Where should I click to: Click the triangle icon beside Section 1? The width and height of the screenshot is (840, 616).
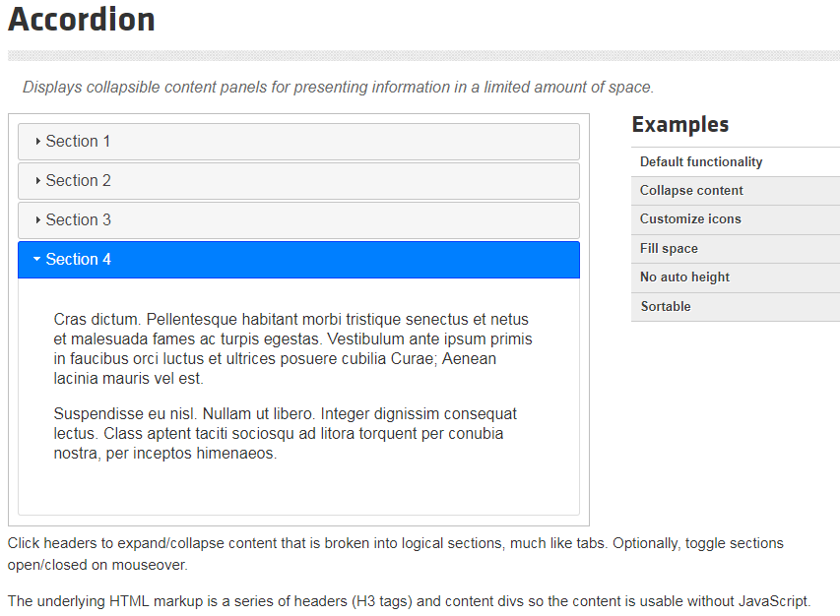coord(37,142)
